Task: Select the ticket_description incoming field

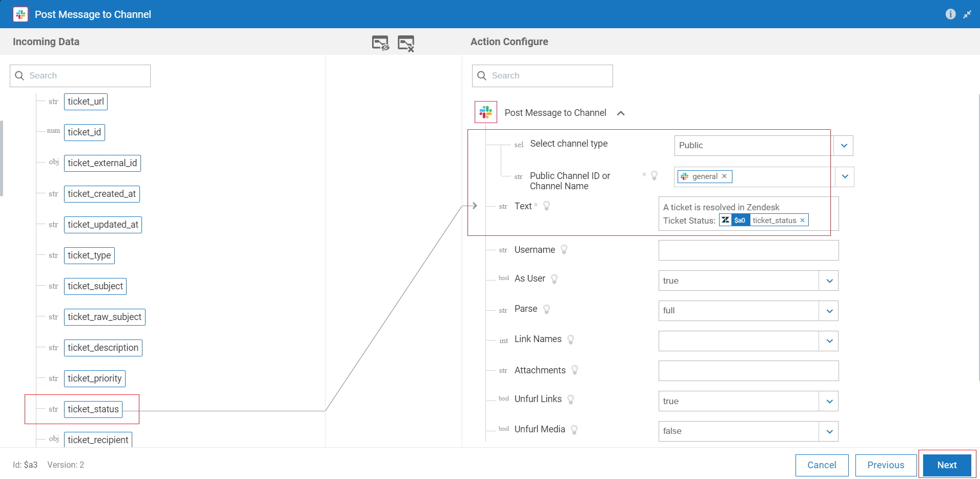Action: (x=103, y=348)
